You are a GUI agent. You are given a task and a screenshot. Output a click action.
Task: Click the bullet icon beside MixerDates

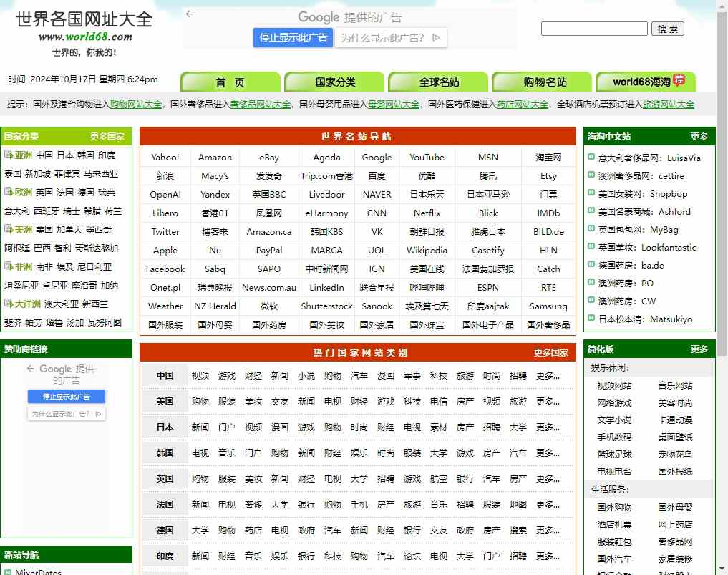pyautogui.click(x=8, y=572)
